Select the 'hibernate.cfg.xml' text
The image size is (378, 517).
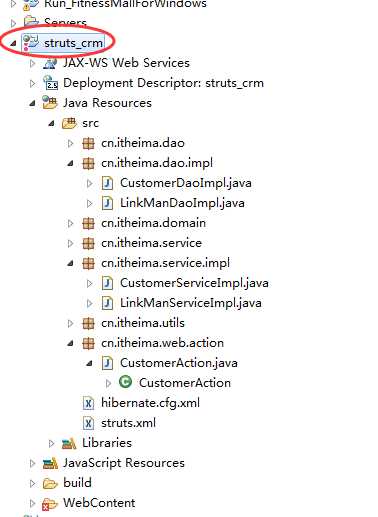(150, 403)
